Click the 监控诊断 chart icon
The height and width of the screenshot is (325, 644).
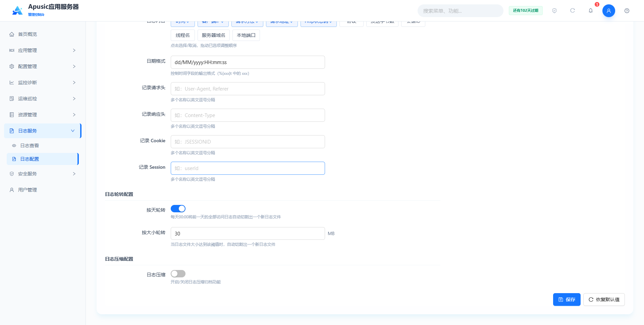[x=12, y=83]
